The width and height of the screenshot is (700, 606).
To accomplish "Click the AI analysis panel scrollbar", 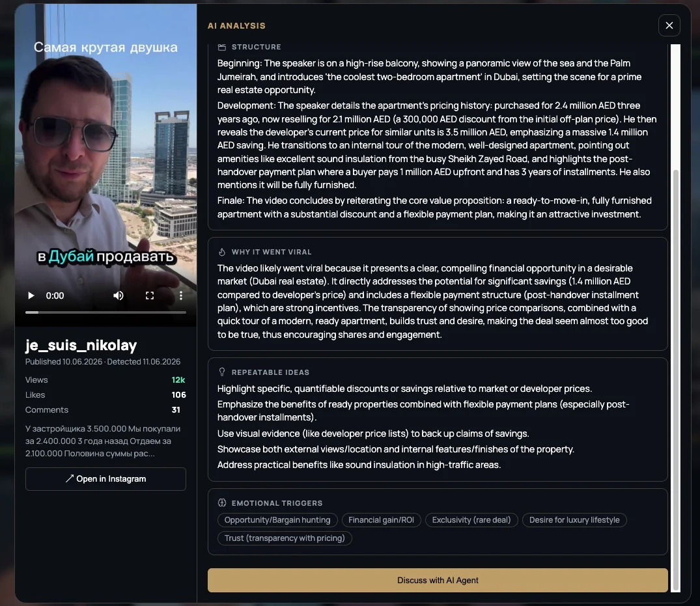I will coord(675,379).
